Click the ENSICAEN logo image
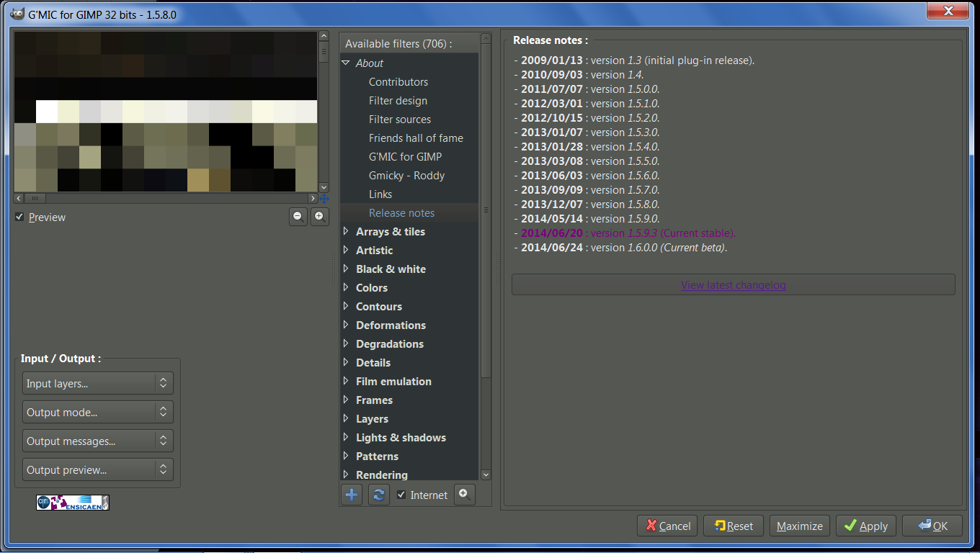This screenshot has height=553, width=980. 73,503
